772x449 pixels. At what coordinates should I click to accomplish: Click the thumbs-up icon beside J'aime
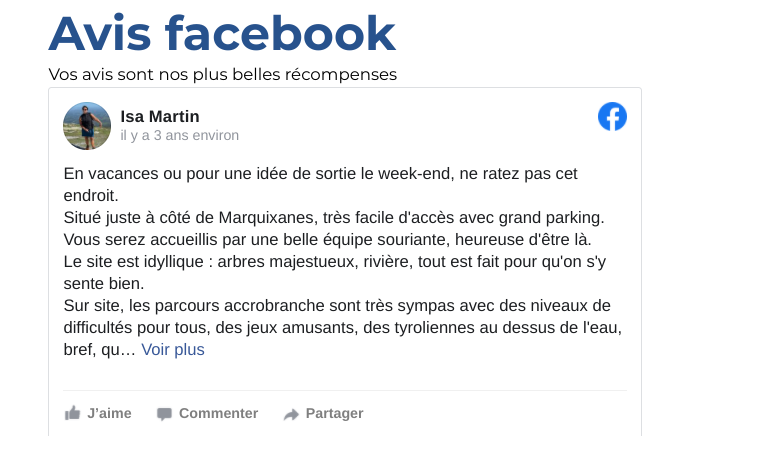point(72,413)
